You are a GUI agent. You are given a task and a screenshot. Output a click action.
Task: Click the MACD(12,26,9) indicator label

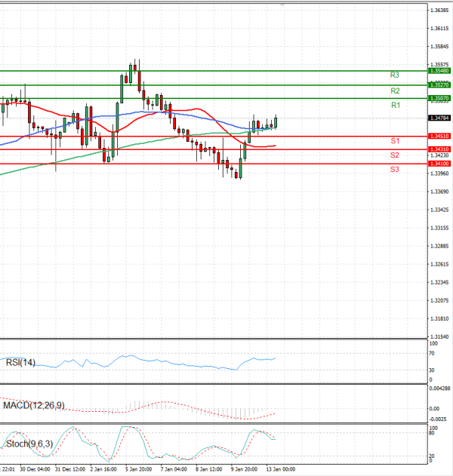tap(33, 407)
